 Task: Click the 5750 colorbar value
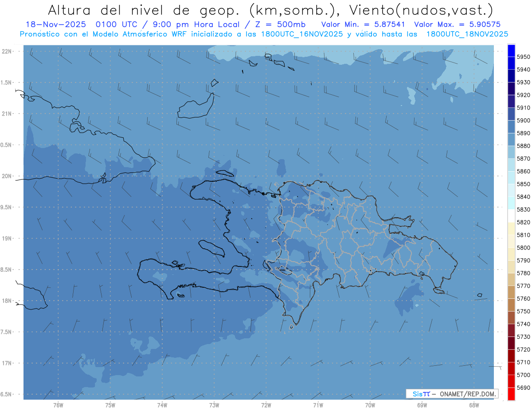pos(524,311)
